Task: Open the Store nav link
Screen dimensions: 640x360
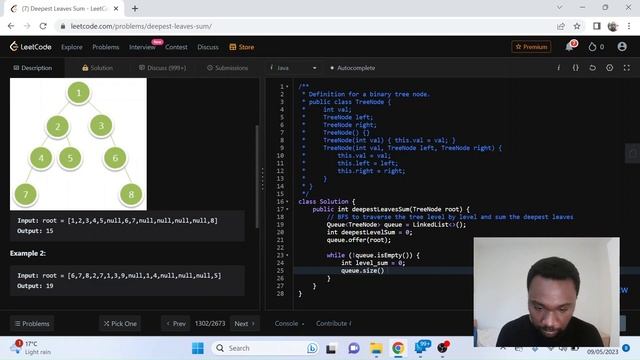Action: click(242, 47)
